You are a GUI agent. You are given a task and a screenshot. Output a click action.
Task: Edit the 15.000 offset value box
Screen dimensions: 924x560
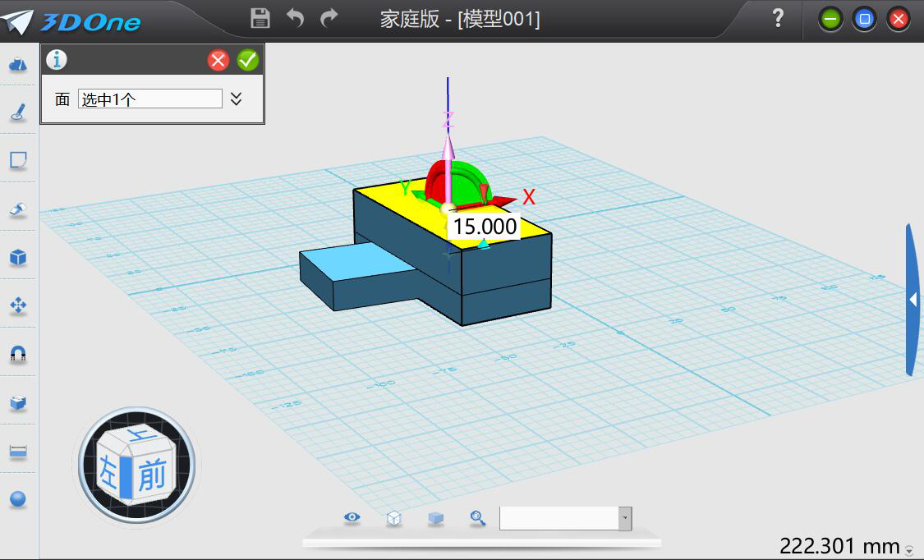click(485, 226)
